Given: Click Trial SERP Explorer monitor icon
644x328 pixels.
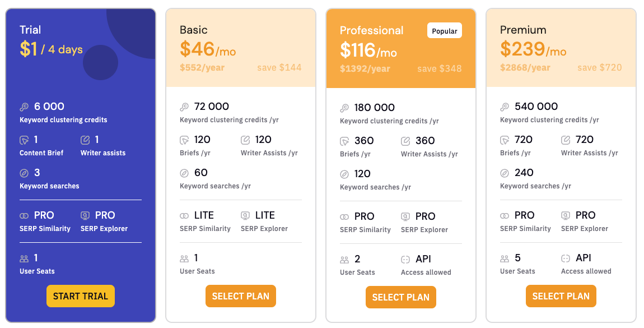Looking at the screenshot, I should pyautogui.click(x=85, y=215).
